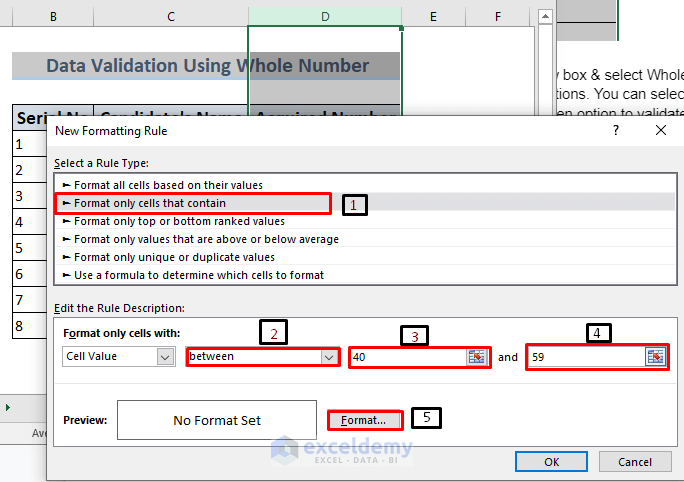Close the New Formatting Rule dialog
Image resolution: width=684 pixels, height=482 pixels.
point(661,130)
